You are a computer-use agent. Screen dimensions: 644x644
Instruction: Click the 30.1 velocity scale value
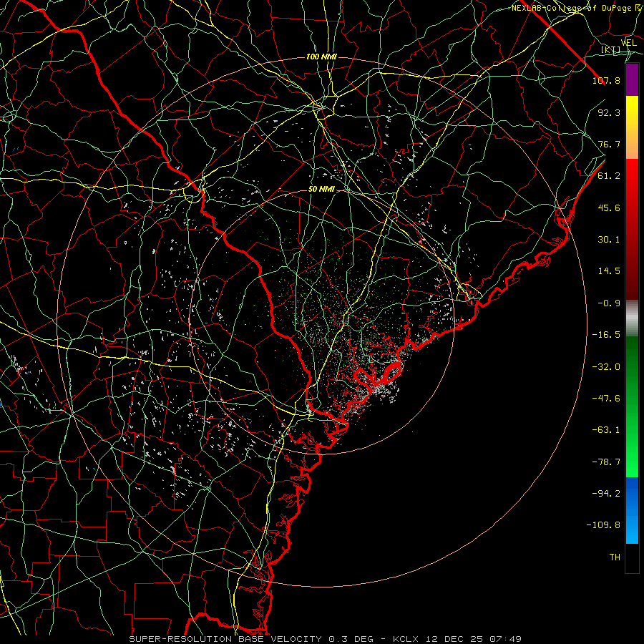pyautogui.click(x=609, y=240)
